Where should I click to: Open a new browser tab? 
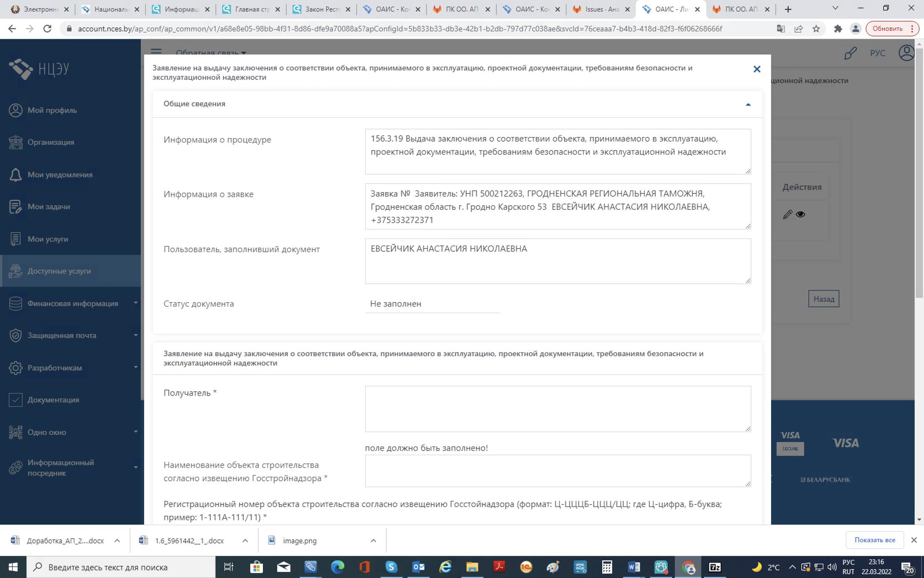click(x=788, y=9)
